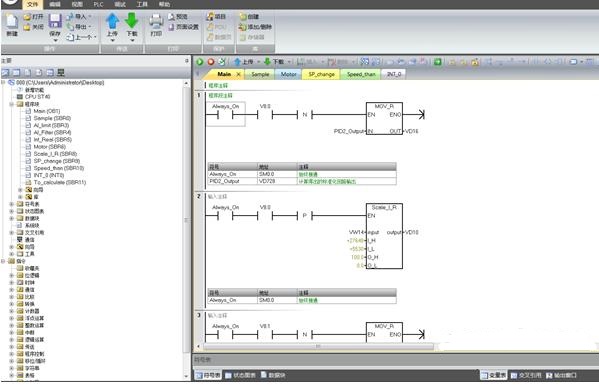This screenshot has width=599, height=385.
Task: Click the red Stop button in editor toolbar
Action: [x=210, y=61]
